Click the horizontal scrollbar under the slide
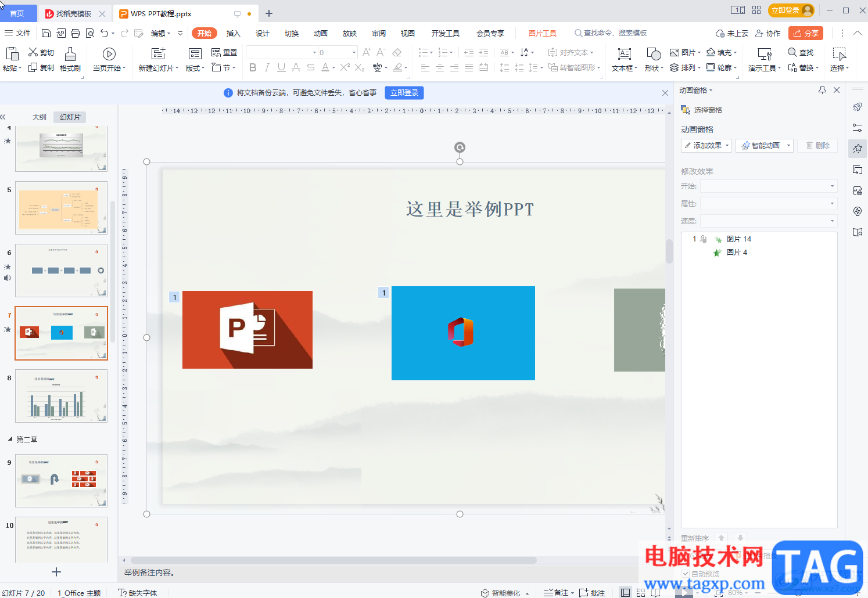This screenshot has height=598, width=868. point(333,560)
